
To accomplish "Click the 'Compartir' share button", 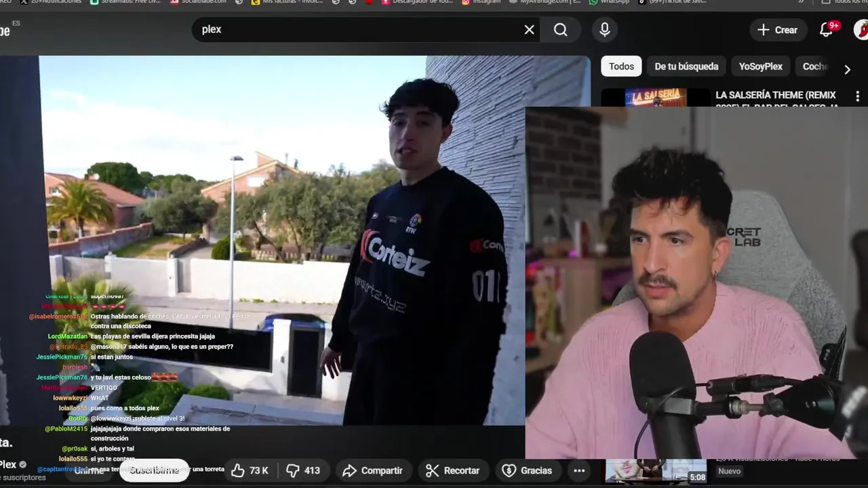I will click(373, 470).
